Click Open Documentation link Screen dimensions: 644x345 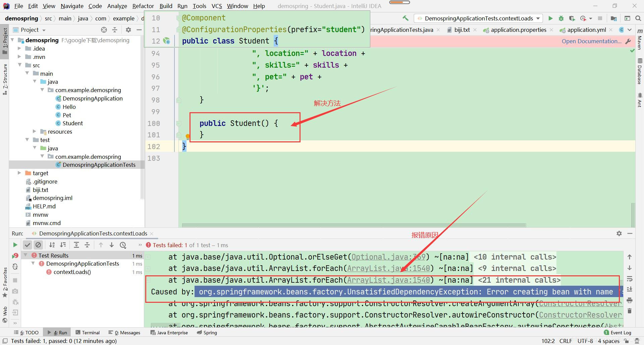pyautogui.click(x=591, y=41)
